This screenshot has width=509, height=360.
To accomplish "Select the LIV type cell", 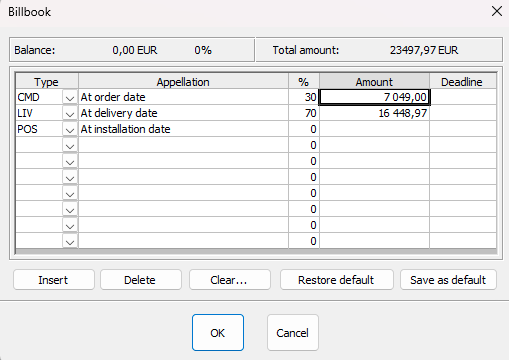I will pos(39,113).
